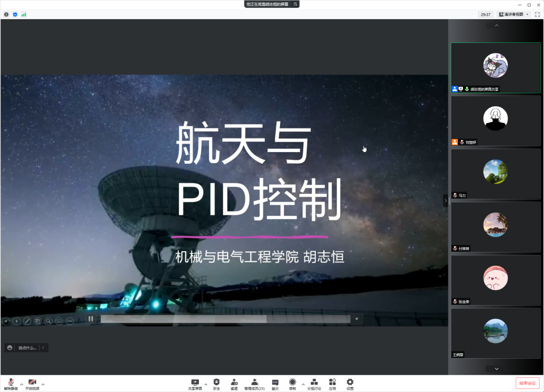Open the 演讲者视图 view dropdown
The width and height of the screenshot is (544, 392).
click(x=513, y=15)
